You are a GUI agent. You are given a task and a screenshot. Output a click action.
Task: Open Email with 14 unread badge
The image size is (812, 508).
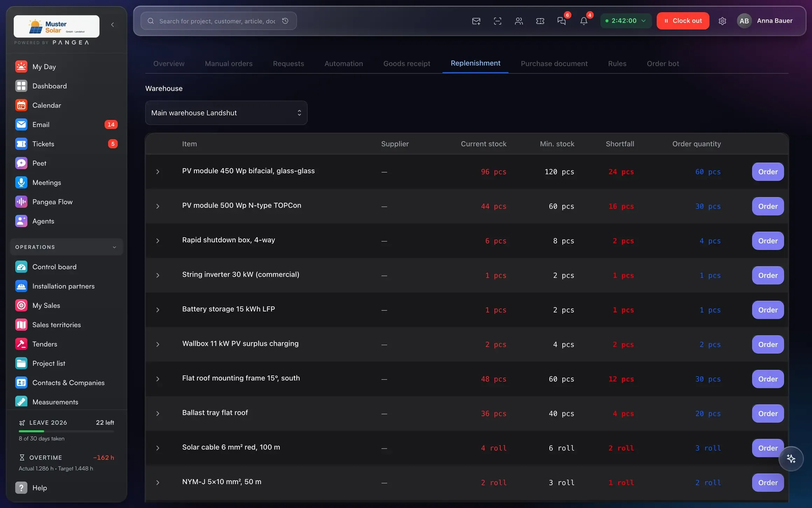pos(66,124)
